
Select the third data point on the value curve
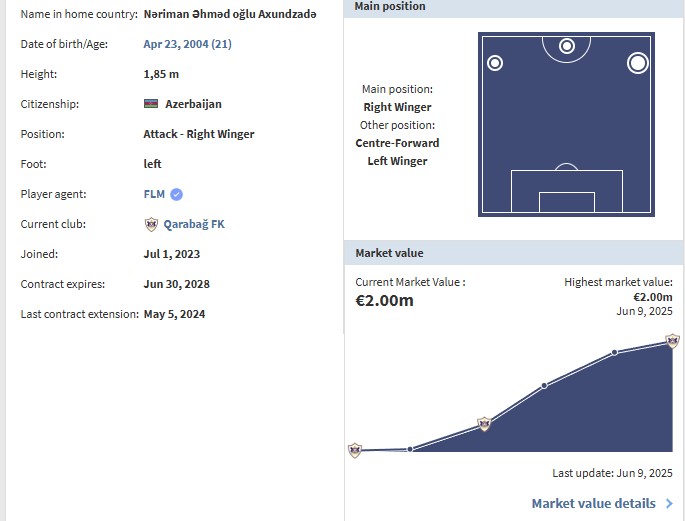[x=544, y=385]
